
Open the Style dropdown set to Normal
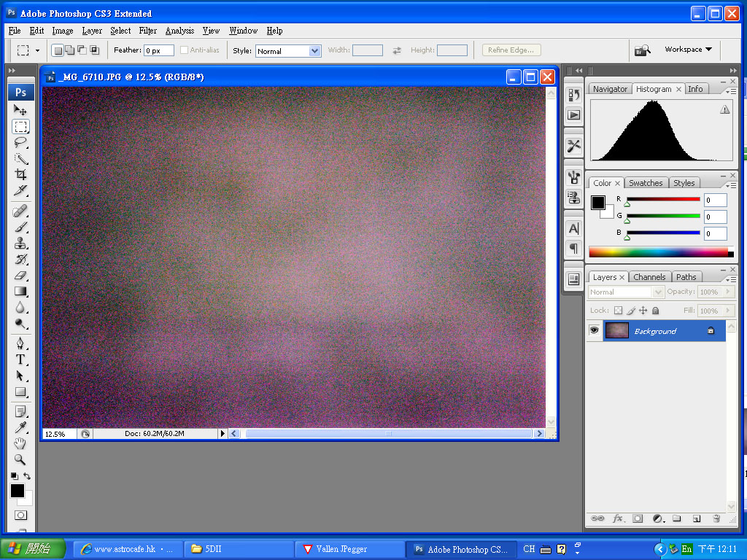click(x=287, y=51)
